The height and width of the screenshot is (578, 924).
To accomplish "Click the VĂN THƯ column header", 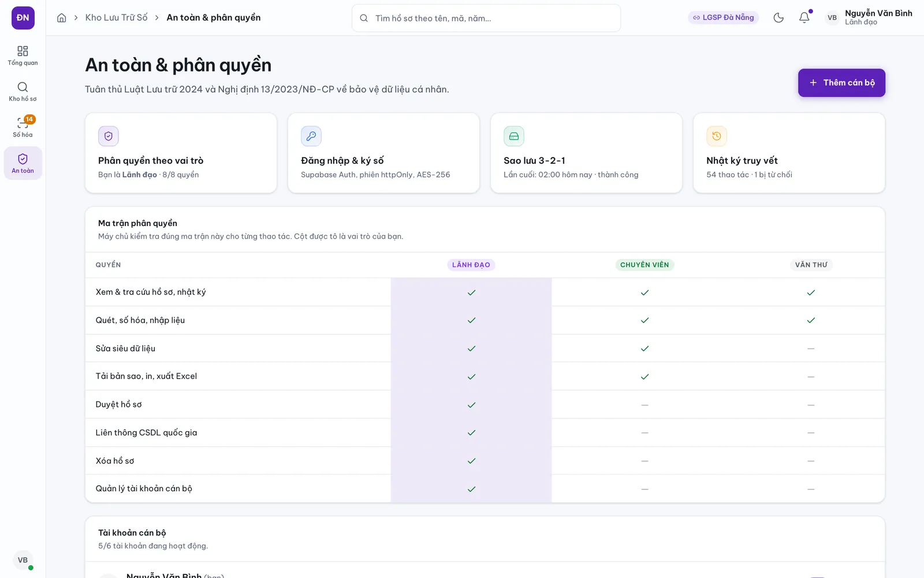I will coord(811,265).
